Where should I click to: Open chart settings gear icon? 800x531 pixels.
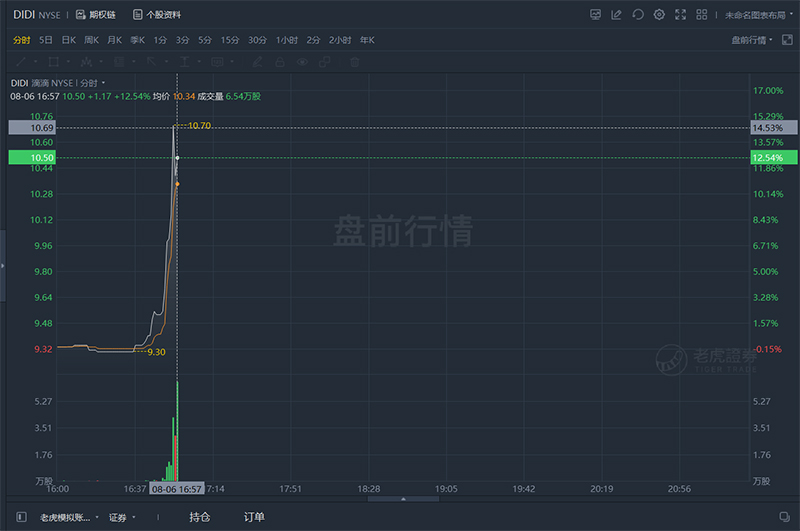click(x=659, y=15)
